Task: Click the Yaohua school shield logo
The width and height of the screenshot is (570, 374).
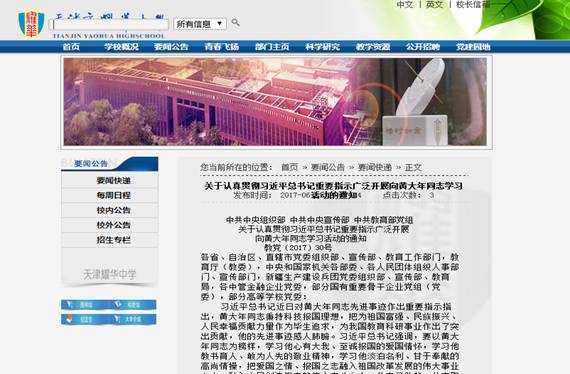Action: pyautogui.click(x=31, y=24)
